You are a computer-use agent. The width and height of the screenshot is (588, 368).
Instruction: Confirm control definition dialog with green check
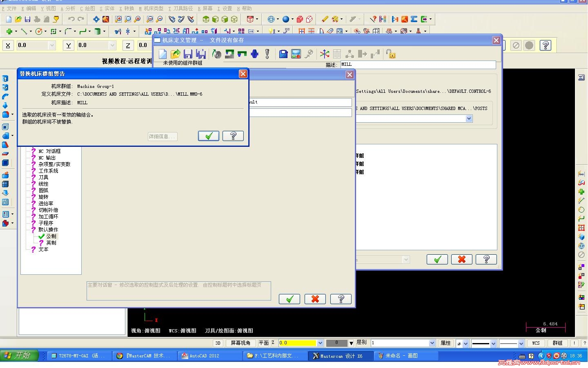click(290, 299)
